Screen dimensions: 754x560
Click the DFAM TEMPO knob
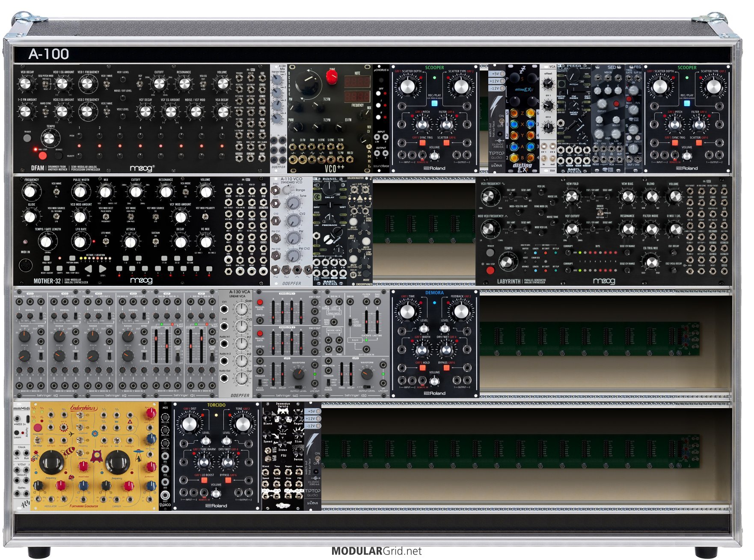click(50, 138)
